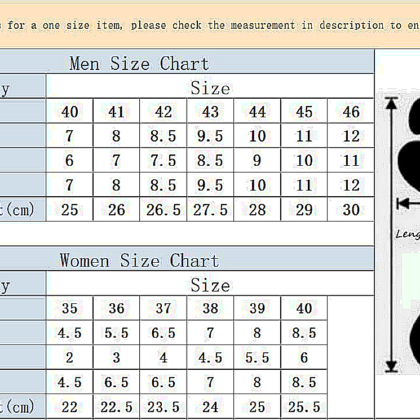Click the men's 26.5 cm cell
420x420 pixels.
tap(163, 210)
